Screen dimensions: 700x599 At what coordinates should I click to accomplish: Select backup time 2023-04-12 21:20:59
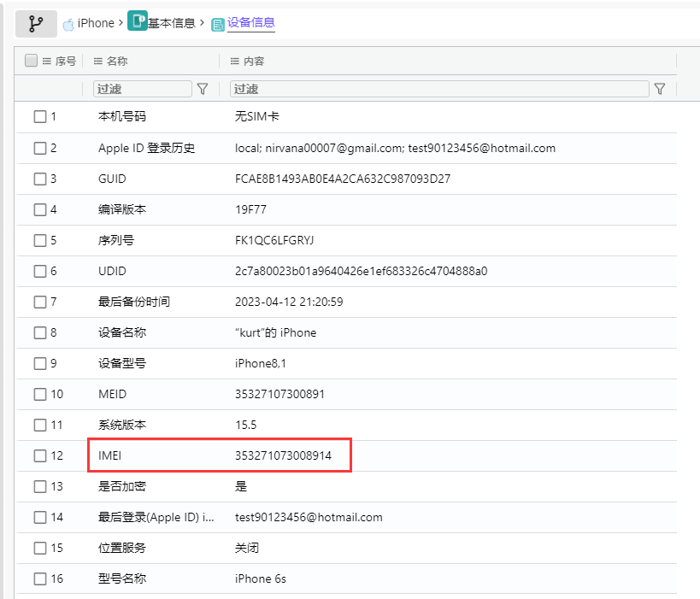289,302
